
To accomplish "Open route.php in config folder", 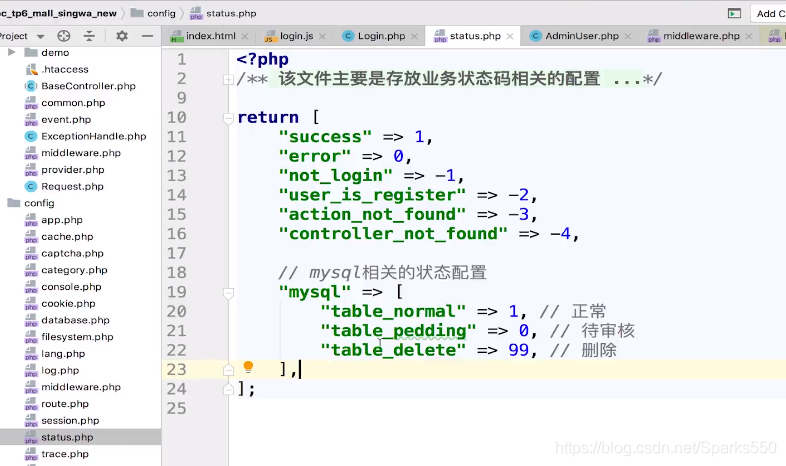I will pyautogui.click(x=65, y=404).
